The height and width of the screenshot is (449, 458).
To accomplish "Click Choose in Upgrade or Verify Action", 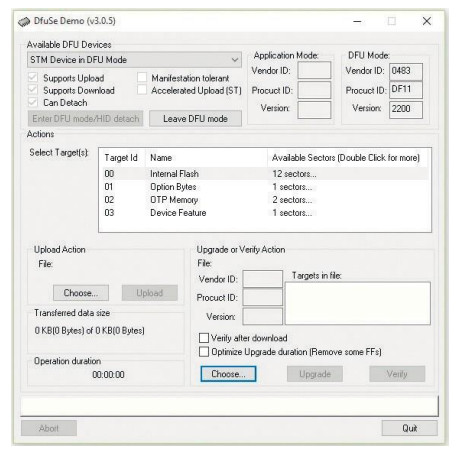I will click(x=228, y=374).
